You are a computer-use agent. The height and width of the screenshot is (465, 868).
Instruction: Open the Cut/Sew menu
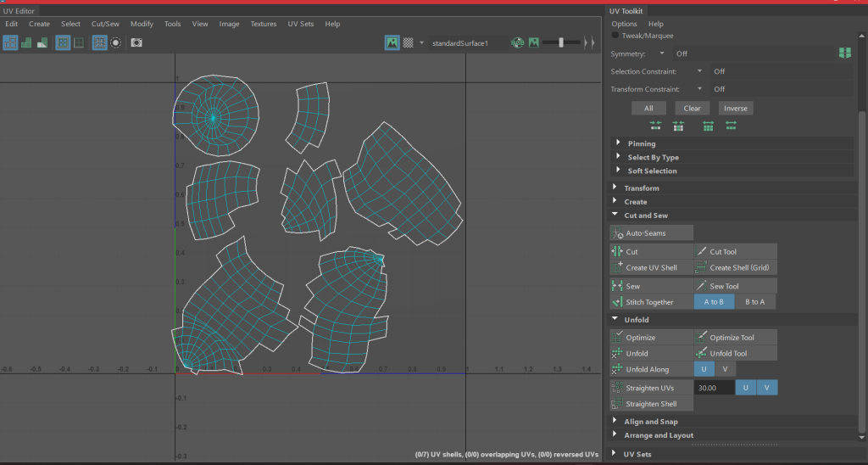[105, 24]
